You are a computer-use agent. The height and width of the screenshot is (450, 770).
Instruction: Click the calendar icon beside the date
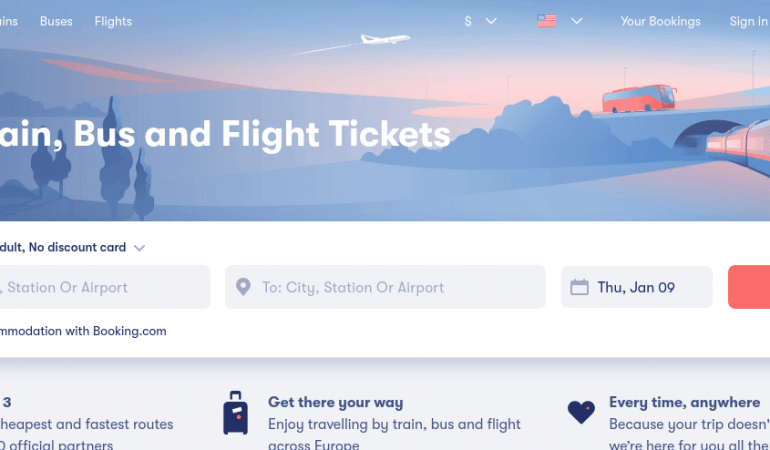(x=579, y=288)
